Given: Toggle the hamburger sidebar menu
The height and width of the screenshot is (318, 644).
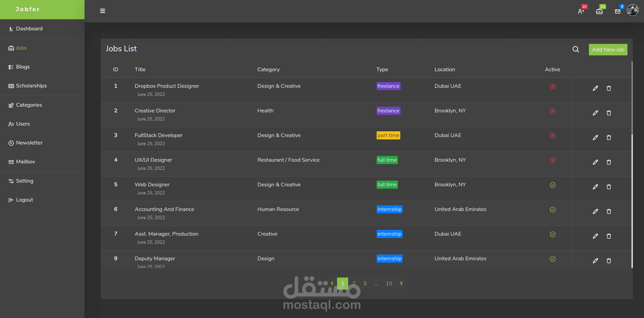Looking at the screenshot, I should point(102,11).
